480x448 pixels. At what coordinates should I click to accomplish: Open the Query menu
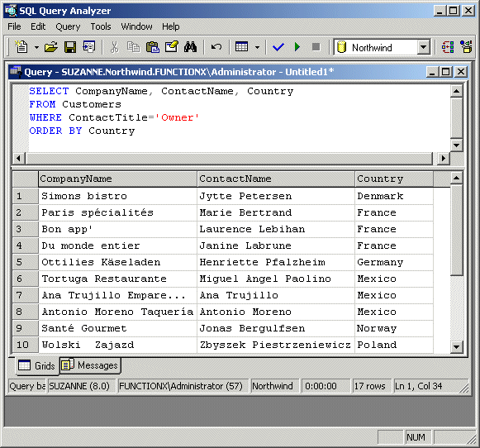pos(68,26)
